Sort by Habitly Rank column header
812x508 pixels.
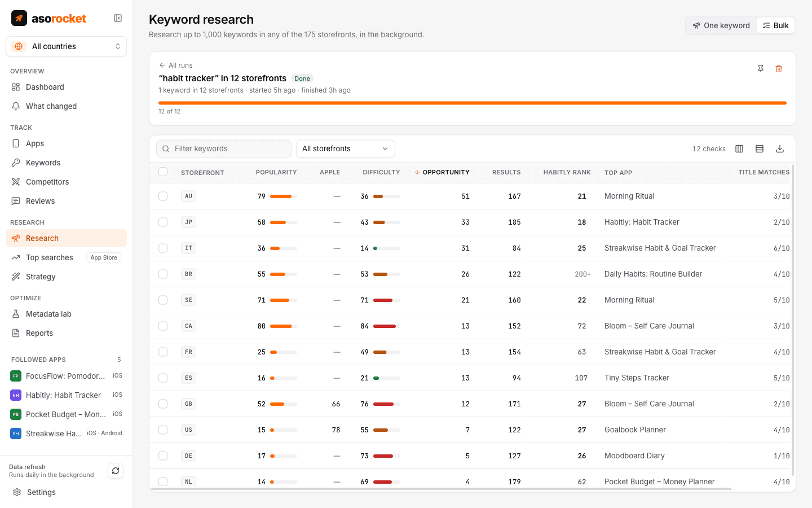click(567, 172)
